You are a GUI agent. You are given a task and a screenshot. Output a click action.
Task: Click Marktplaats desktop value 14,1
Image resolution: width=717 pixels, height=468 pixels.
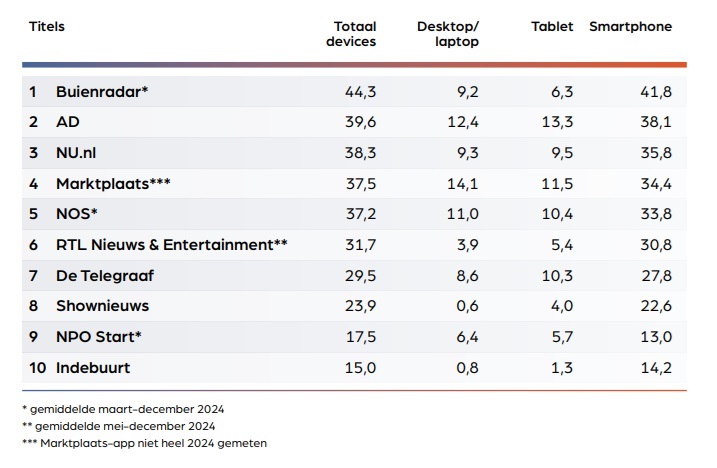coord(463,184)
